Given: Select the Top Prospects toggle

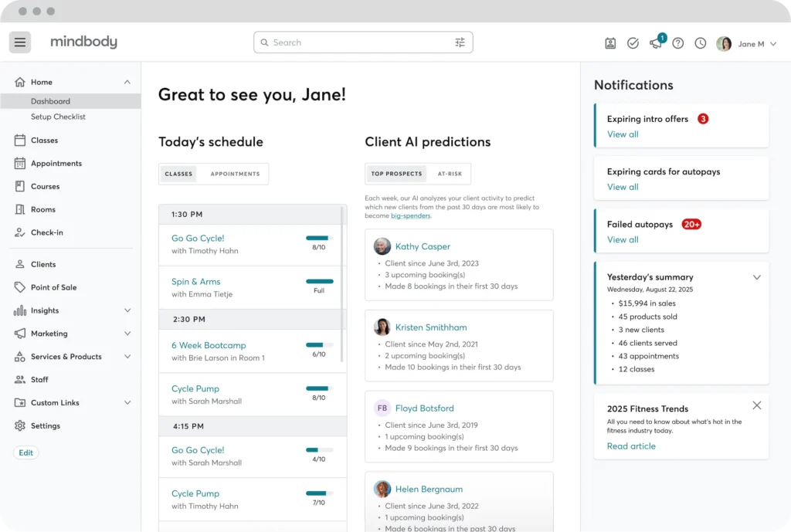Looking at the screenshot, I should coord(396,174).
